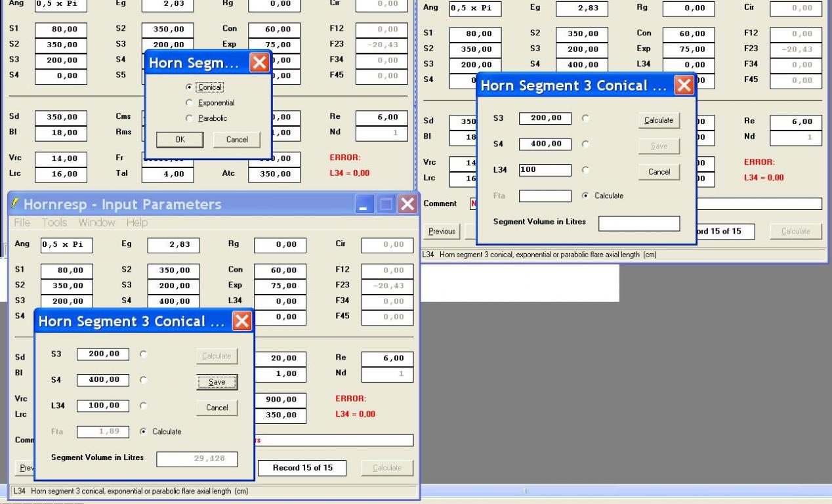Open the Window menu in Hornresp Input Parameters

coord(96,222)
